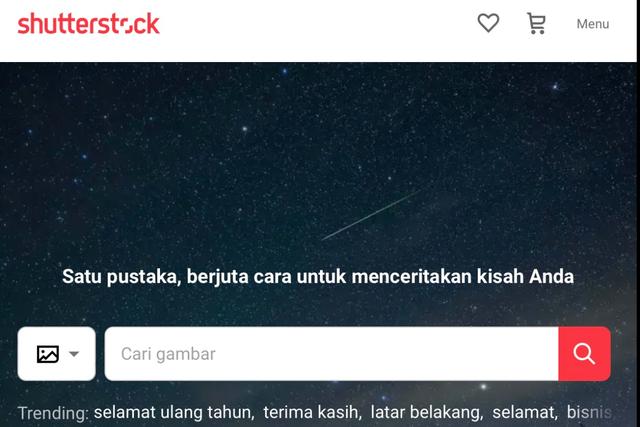
Task: Open the Menu
Action: 593,24
